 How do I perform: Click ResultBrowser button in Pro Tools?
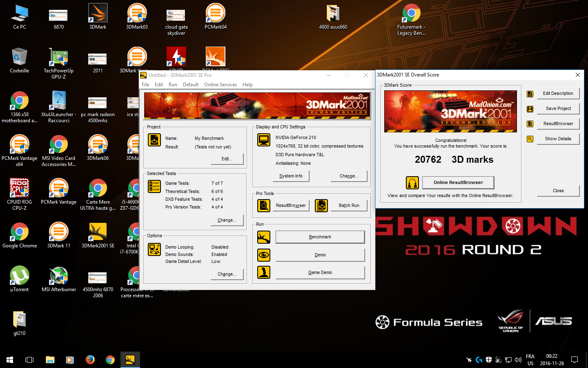coord(291,205)
